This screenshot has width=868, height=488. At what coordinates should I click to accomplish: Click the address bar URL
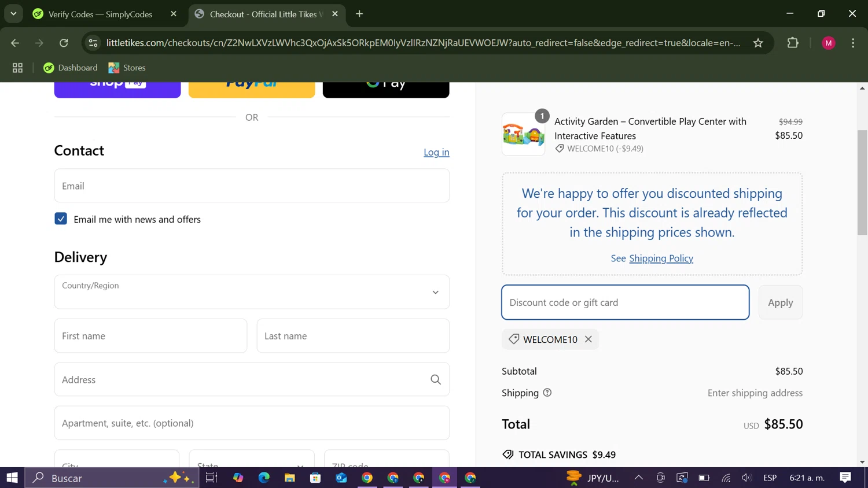point(423,43)
